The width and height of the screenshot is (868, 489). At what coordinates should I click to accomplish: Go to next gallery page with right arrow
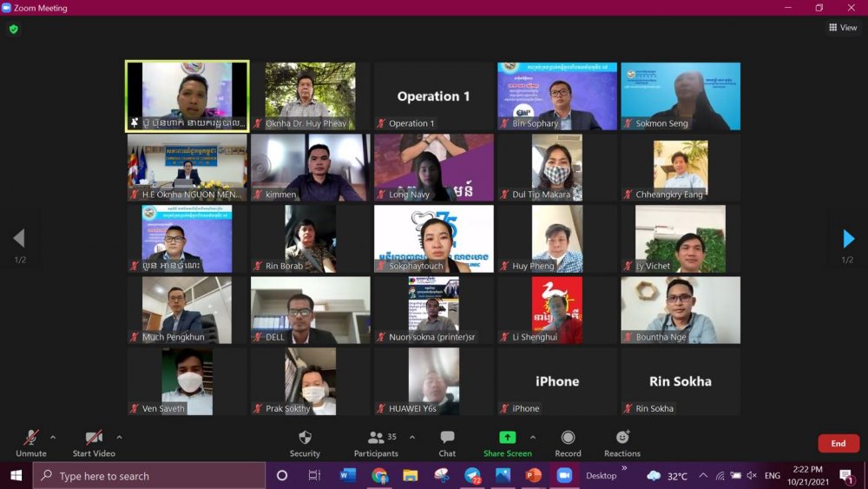click(848, 239)
